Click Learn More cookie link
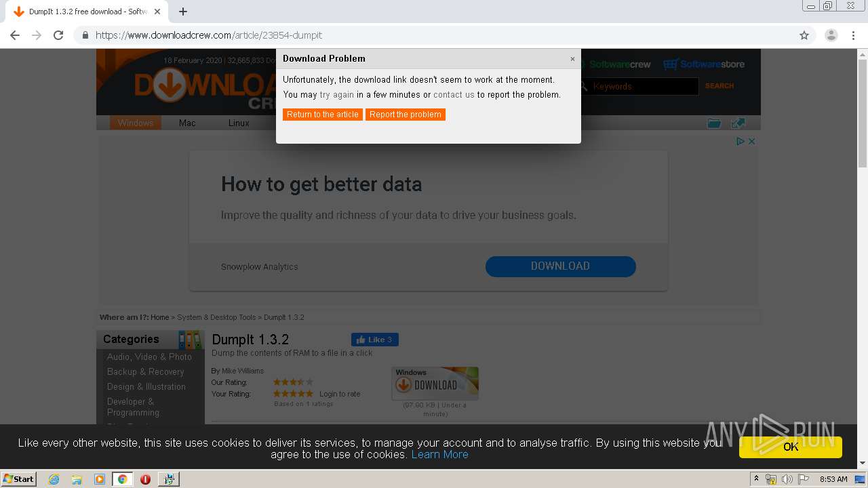Viewport: 868px width, 488px height. [x=439, y=454]
